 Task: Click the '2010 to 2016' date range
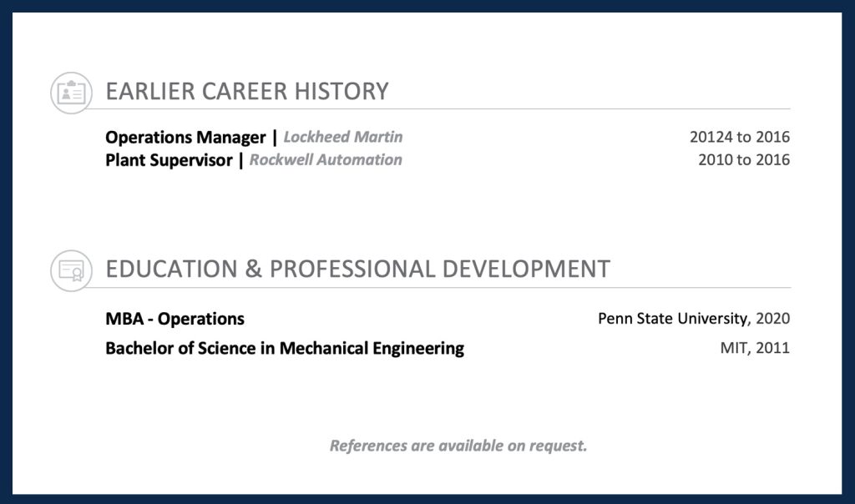click(743, 160)
